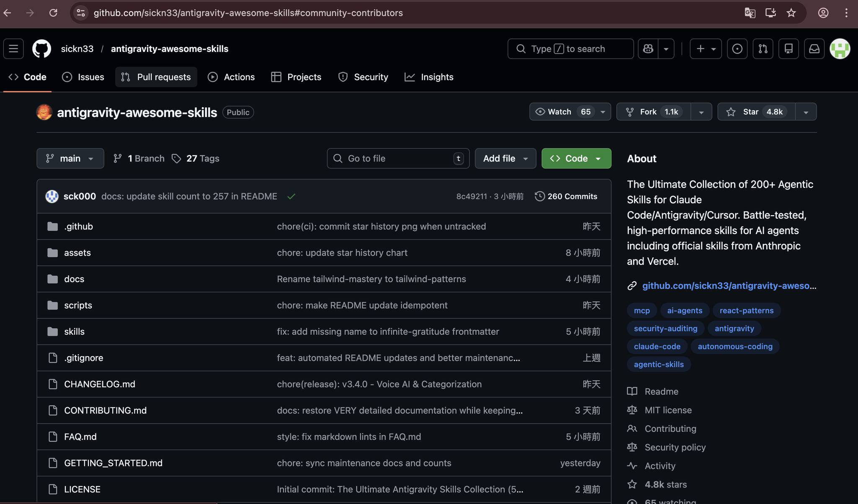
Task: Open the GitHub homepage logo
Action: tap(41, 49)
